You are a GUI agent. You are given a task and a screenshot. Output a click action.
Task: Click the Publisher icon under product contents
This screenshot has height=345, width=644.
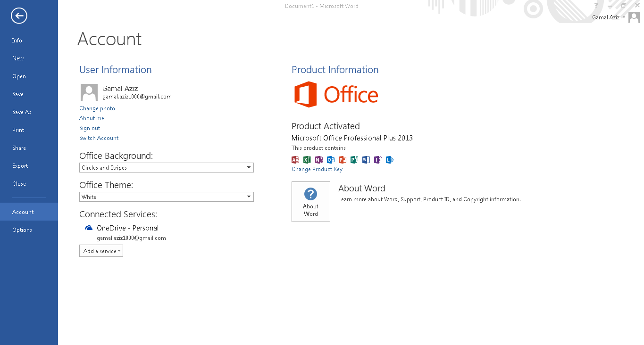point(354,160)
